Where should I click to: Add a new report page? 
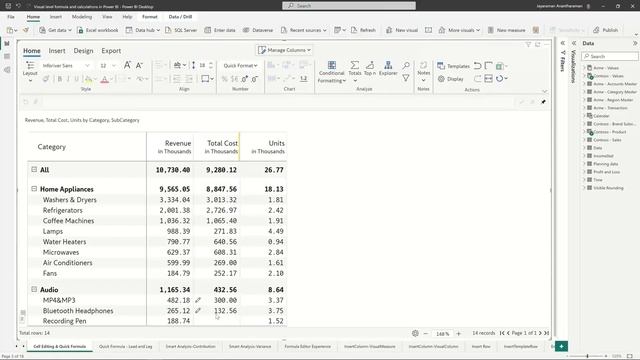pos(561,347)
